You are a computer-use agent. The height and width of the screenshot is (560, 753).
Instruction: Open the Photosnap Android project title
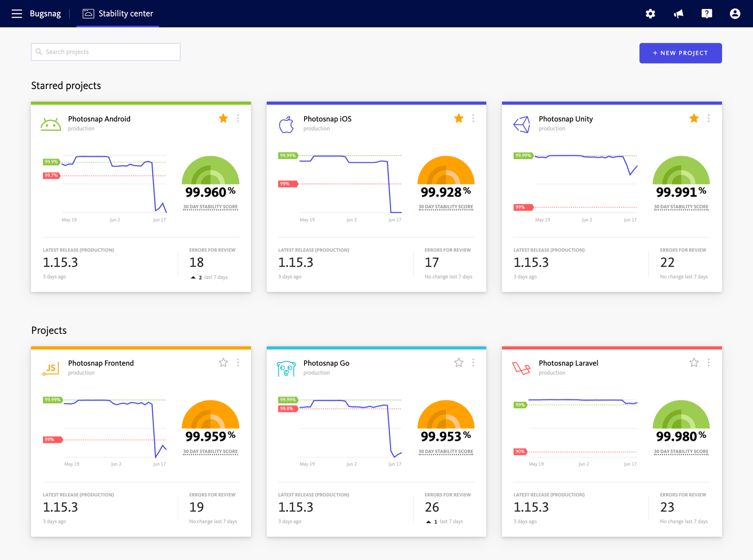coord(99,119)
